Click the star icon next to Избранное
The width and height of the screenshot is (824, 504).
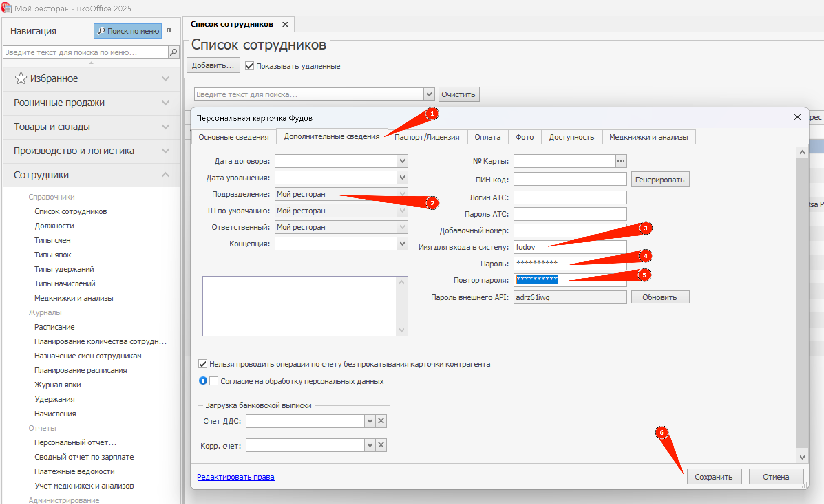click(x=21, y=78)
